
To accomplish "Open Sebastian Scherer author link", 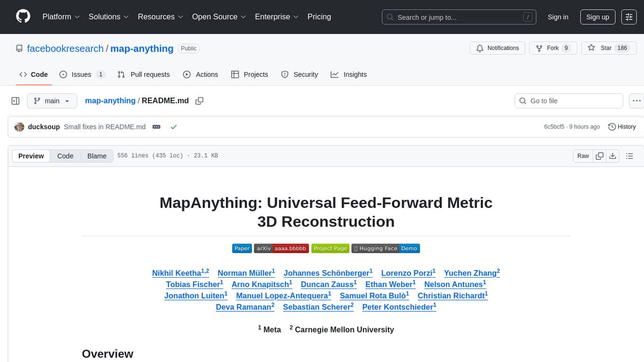I will (318, 307).
